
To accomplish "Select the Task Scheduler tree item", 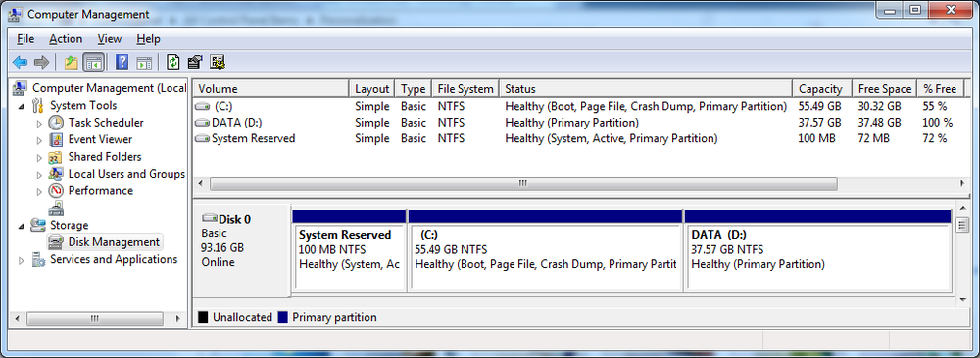I will pyautogui.click(x=106, y=123).
